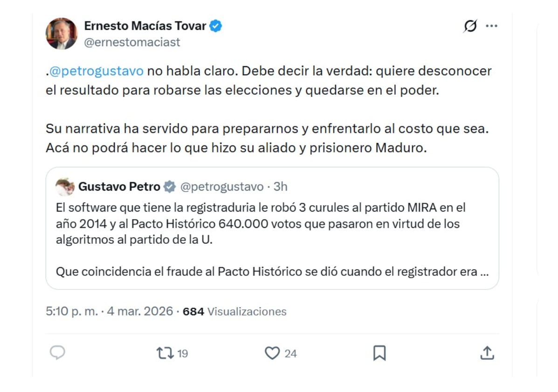Visit Ernesto Macías Tovar's profile name

145,26
